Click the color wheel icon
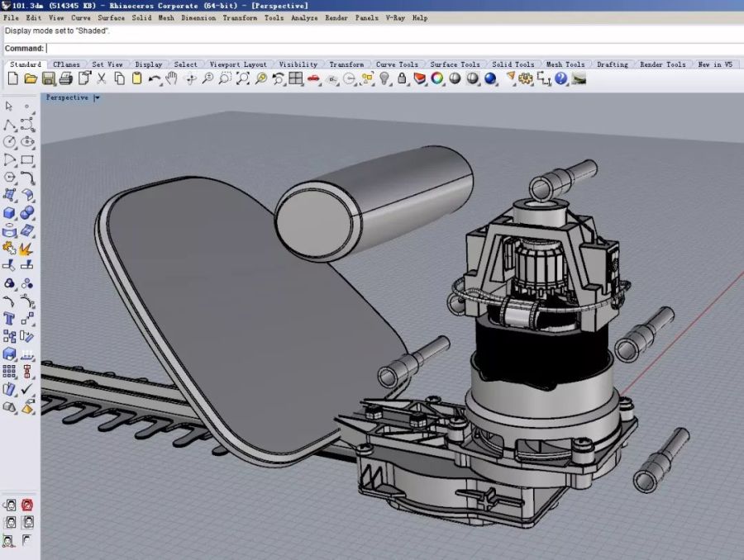This screenshot has width=744, height=560. tap(437, 78)
